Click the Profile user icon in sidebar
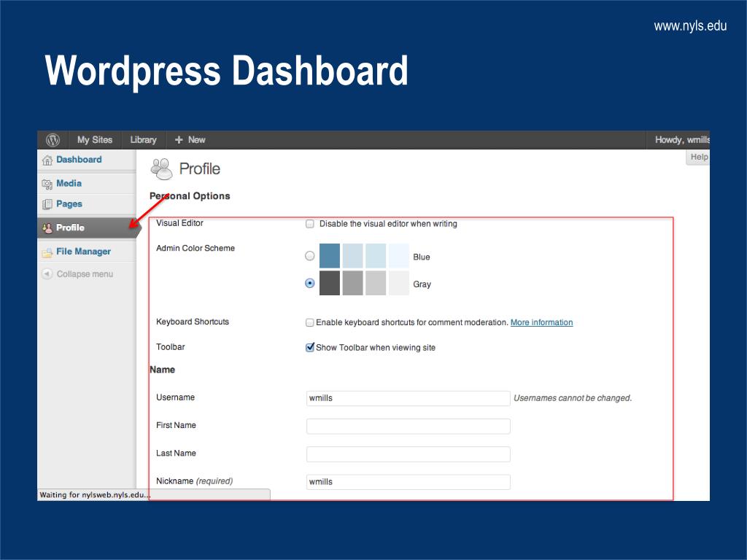The height and width of the screenshot is (560, 747). point(47,228)
